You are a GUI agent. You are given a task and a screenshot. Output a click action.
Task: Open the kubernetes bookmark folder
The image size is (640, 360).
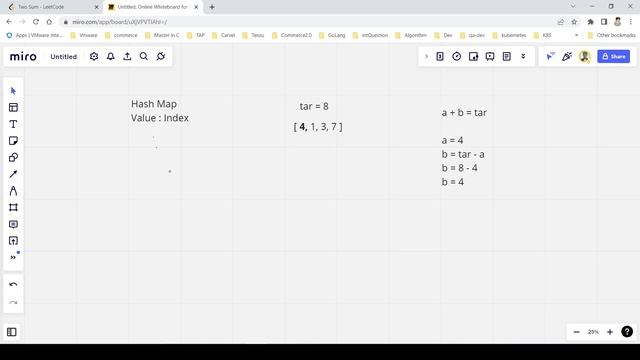click(x=509, y=35)
